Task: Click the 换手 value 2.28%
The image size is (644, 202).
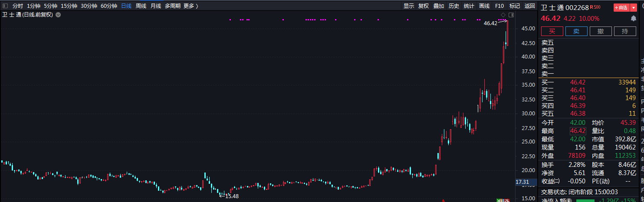Action: (x=577, y=165)
